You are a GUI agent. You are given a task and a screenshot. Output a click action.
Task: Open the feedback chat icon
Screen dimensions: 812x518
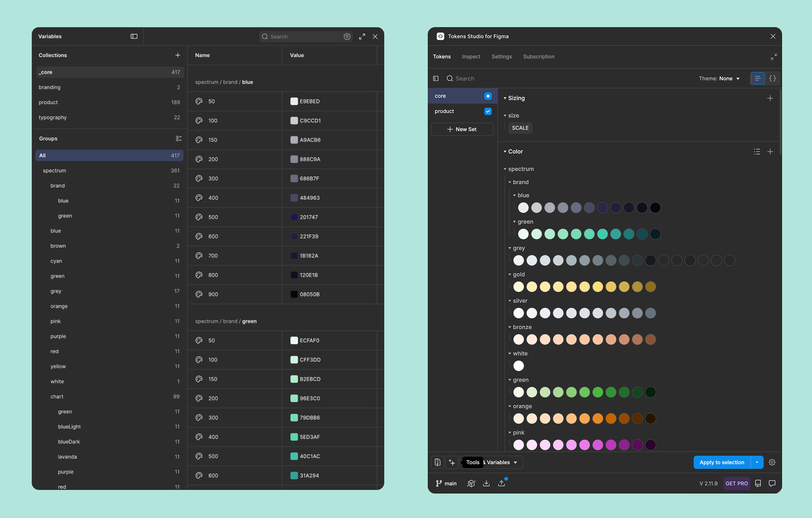pos(772,484)
